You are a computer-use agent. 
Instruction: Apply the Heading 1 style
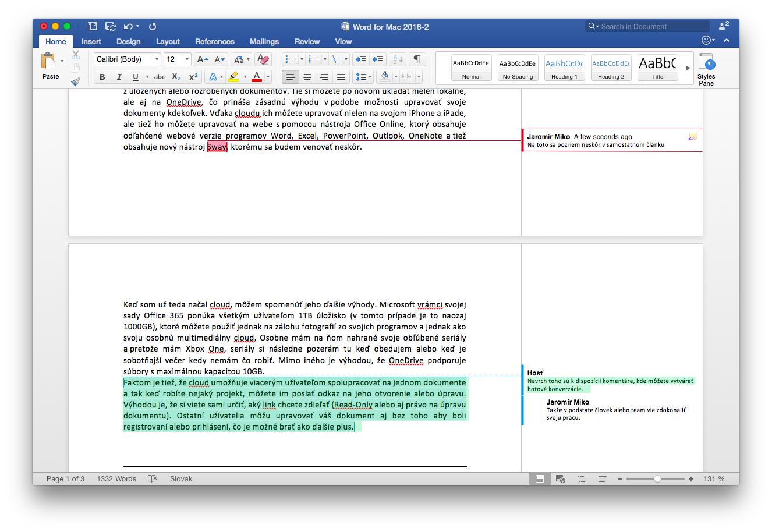pos(564,68)
